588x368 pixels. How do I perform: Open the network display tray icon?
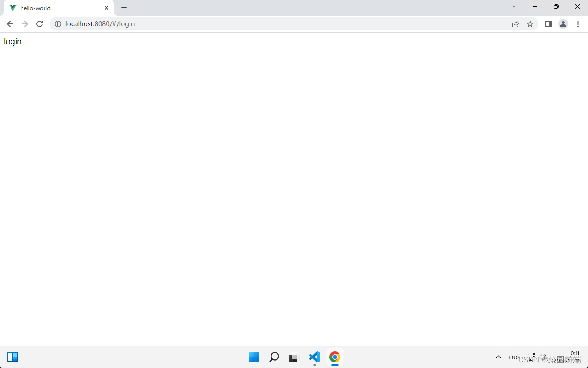coord(531,357)
